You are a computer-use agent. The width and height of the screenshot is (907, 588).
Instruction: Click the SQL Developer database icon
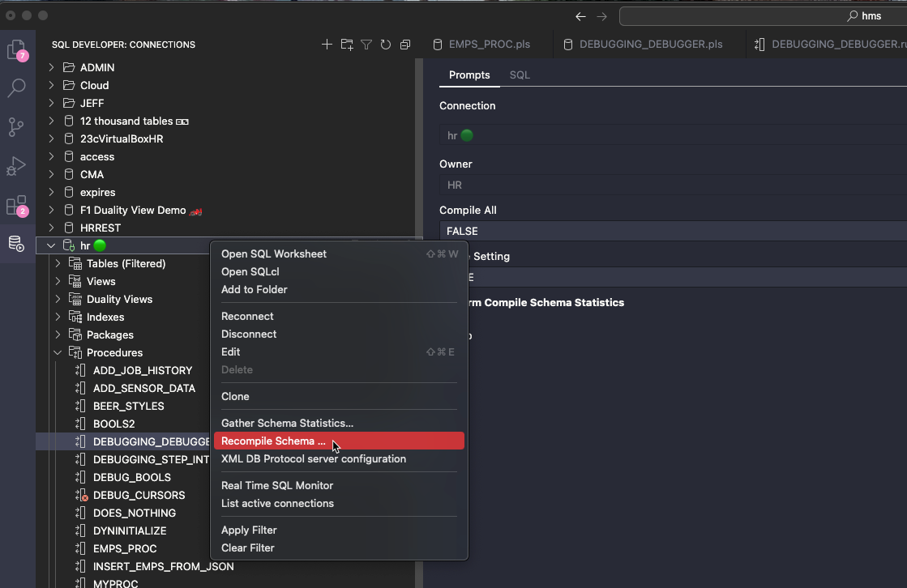click(16, 244)
